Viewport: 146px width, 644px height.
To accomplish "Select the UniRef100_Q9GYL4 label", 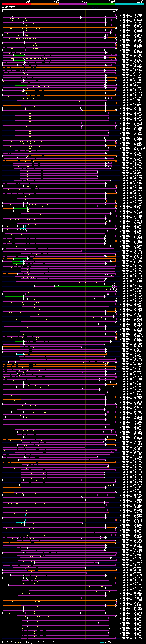I will (131, 299).
